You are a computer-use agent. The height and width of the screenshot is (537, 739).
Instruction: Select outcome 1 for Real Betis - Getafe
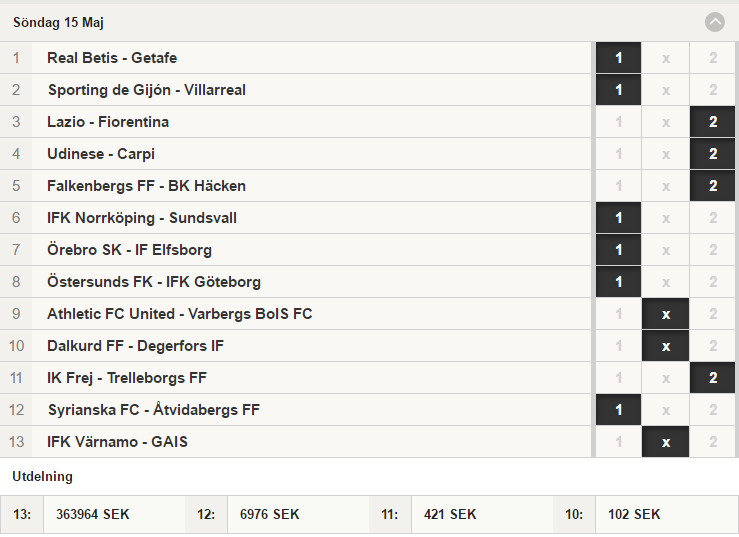coord(618,58)
